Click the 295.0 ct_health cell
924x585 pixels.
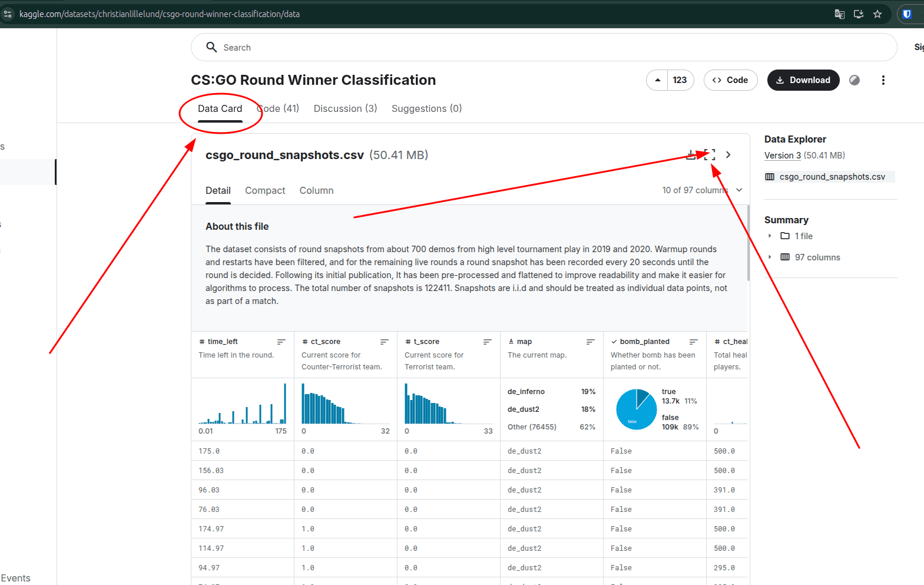click(728, 568)
